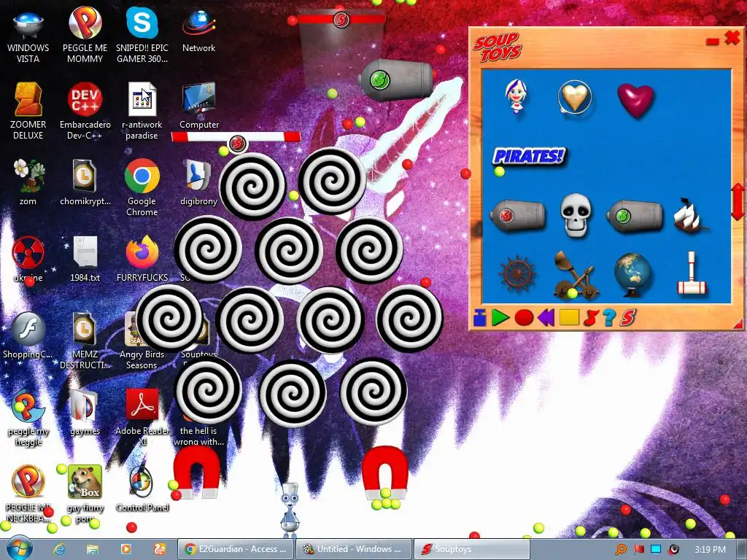This screenshot has width=747, height=560.
Task: Open the Windows Start orb
Action: click(20, 548)
